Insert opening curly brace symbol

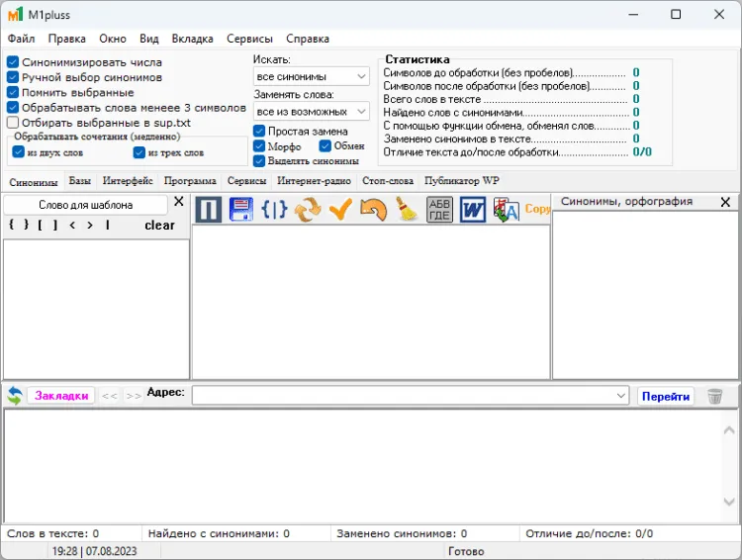[x=11, y=225]
